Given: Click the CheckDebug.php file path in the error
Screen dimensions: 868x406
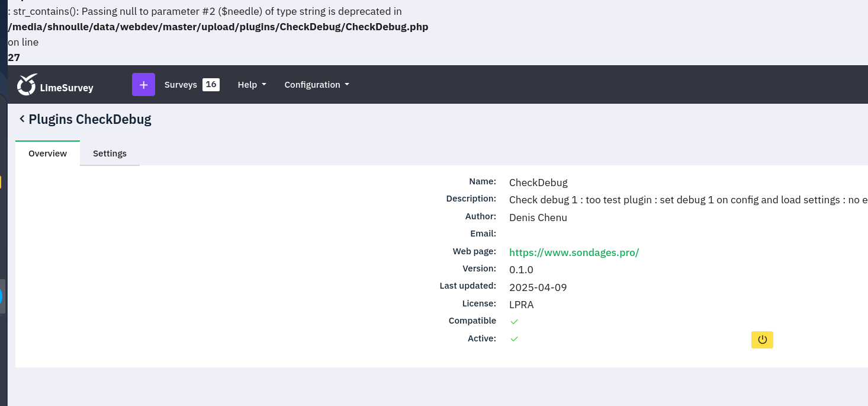Looking at the screenshot, I should [x=218, y=27].
